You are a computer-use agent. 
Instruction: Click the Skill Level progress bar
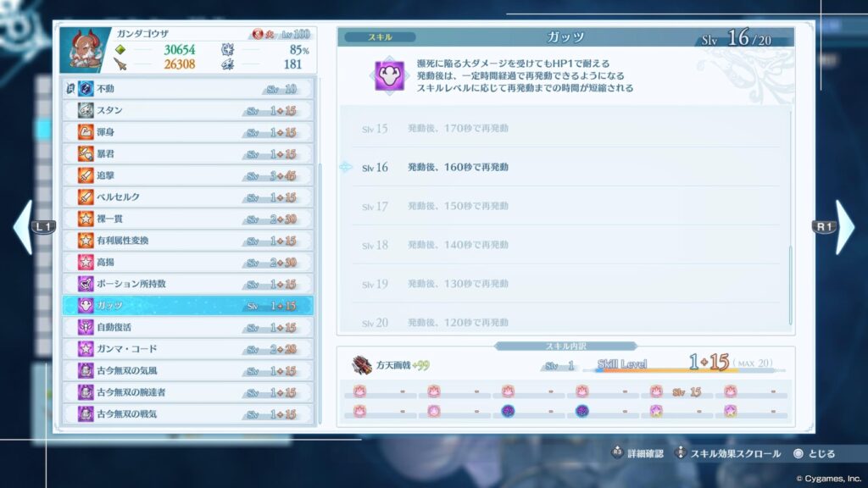point(691,370)
